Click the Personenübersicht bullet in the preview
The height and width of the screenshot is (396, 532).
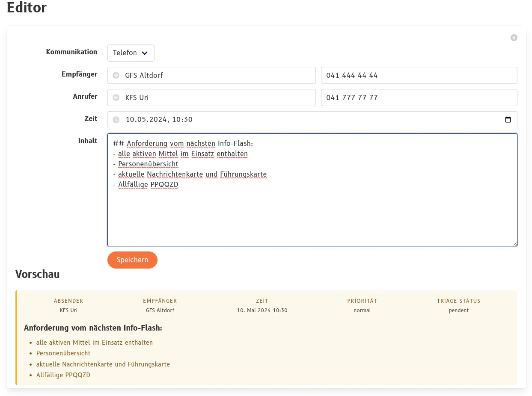pyautogui.click(x=63, y=353)
